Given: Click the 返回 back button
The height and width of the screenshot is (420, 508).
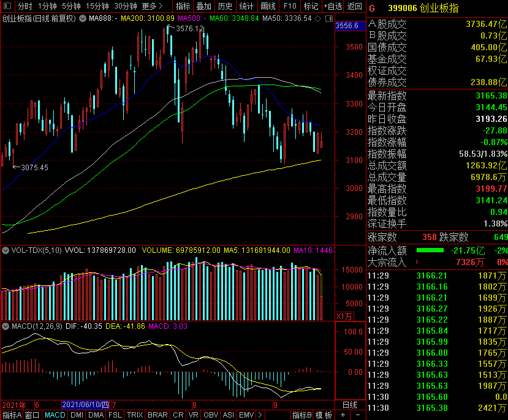Looking at the screenshot, I should [x=354, y=6].
